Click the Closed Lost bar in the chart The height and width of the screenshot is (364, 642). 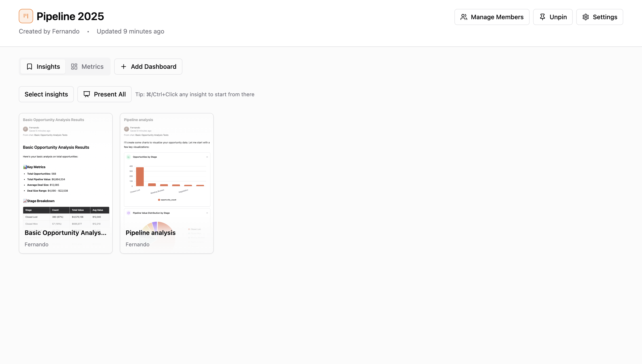click(140, 176)
